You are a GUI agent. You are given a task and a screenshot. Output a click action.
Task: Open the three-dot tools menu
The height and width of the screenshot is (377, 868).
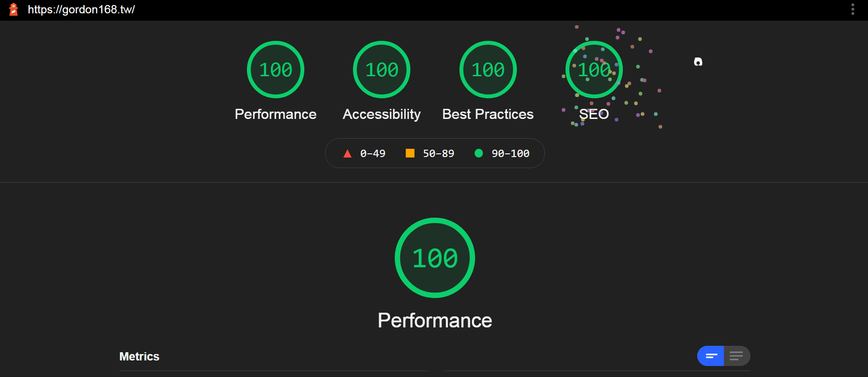click(x=852, y=9)
